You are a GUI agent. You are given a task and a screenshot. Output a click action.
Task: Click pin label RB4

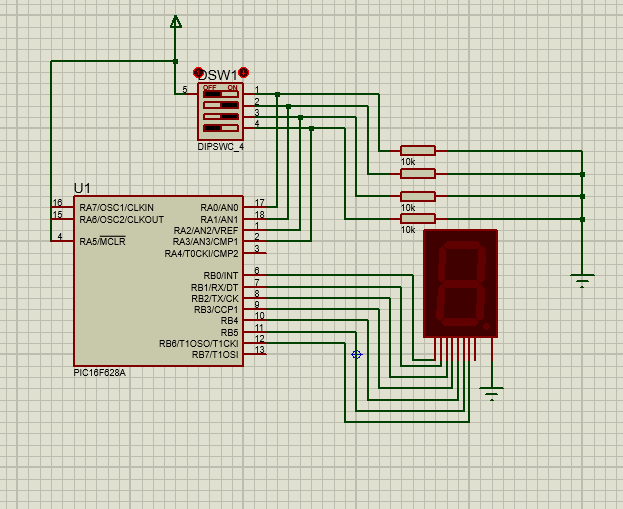pos(230,321)
